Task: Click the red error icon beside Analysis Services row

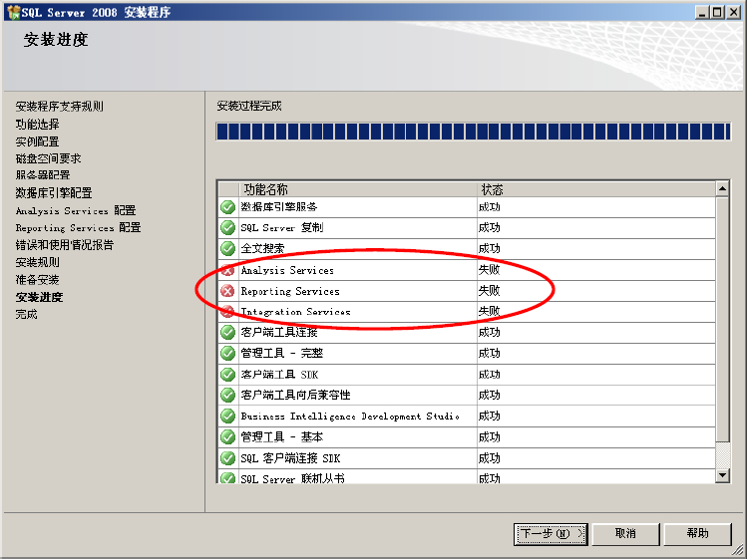Action: [227, 270]
